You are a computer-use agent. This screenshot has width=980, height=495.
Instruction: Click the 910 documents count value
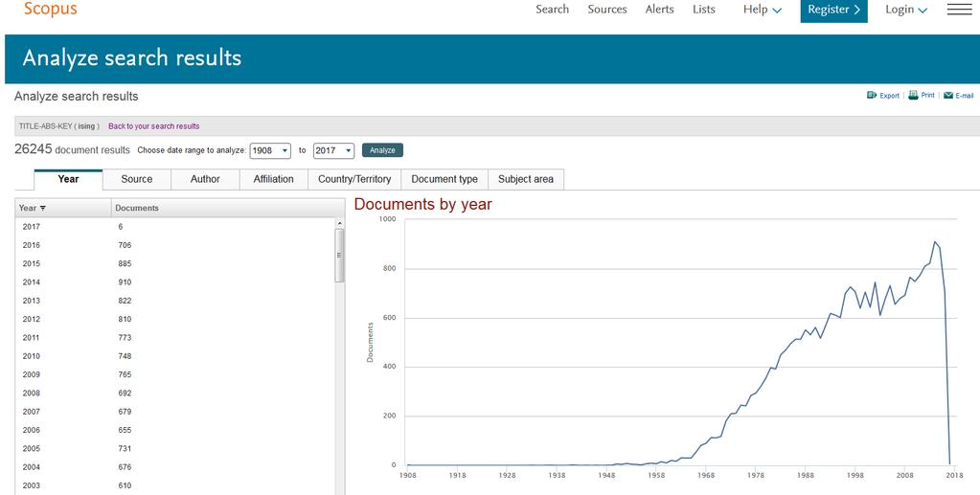click(x=125, y=281)
